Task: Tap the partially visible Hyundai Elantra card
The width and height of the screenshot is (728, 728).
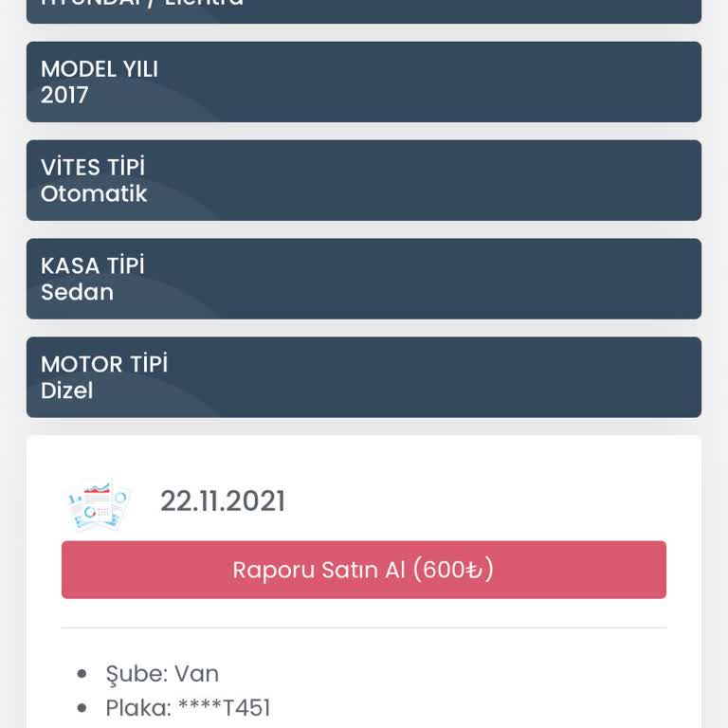Action: (x=364, y=9)
